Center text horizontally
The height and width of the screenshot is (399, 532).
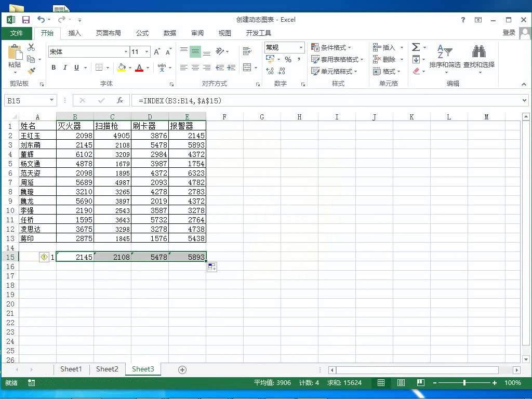[x=195, y=68]
